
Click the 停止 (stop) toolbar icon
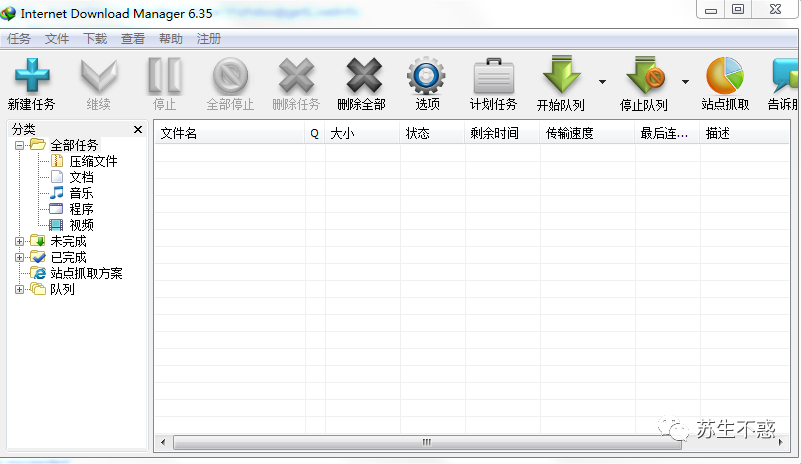point(164,76)
